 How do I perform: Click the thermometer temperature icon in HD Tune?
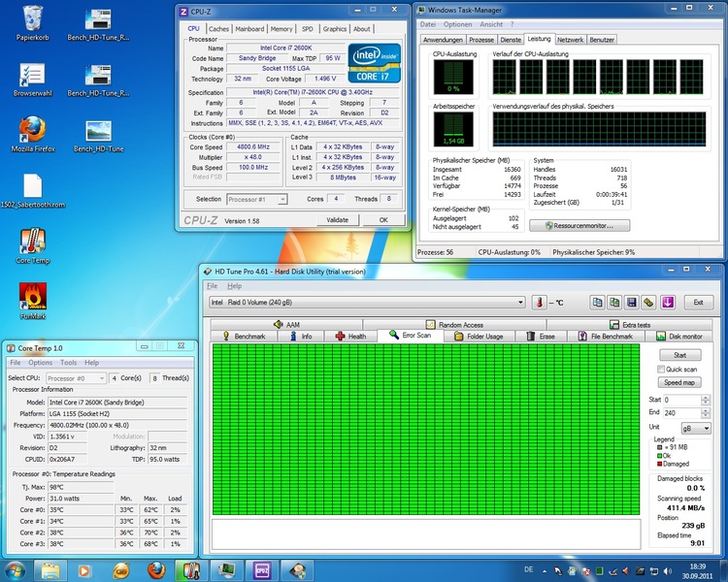pos(539,303)
